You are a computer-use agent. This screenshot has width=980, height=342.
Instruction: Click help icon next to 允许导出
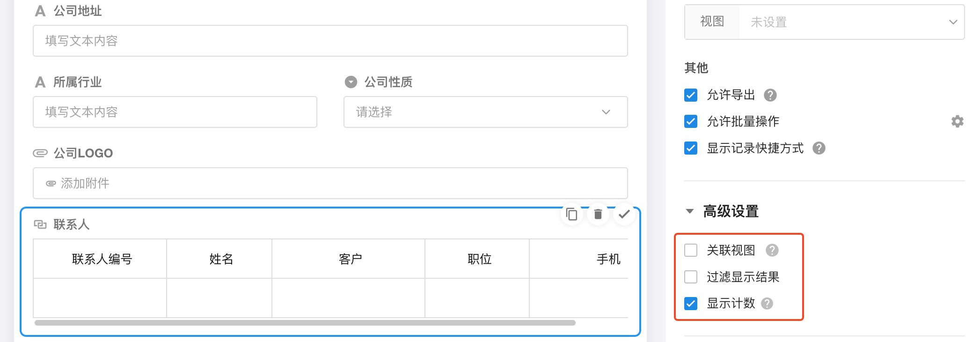coord(770,95)
